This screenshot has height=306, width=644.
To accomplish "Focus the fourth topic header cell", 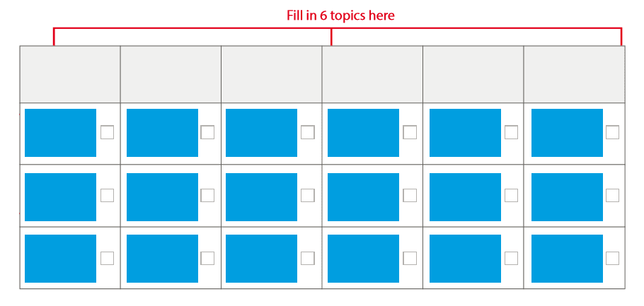I will pos(373,74).
